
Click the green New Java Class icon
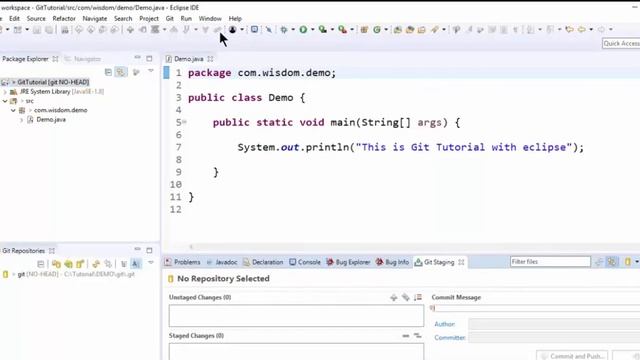point(377,29)
